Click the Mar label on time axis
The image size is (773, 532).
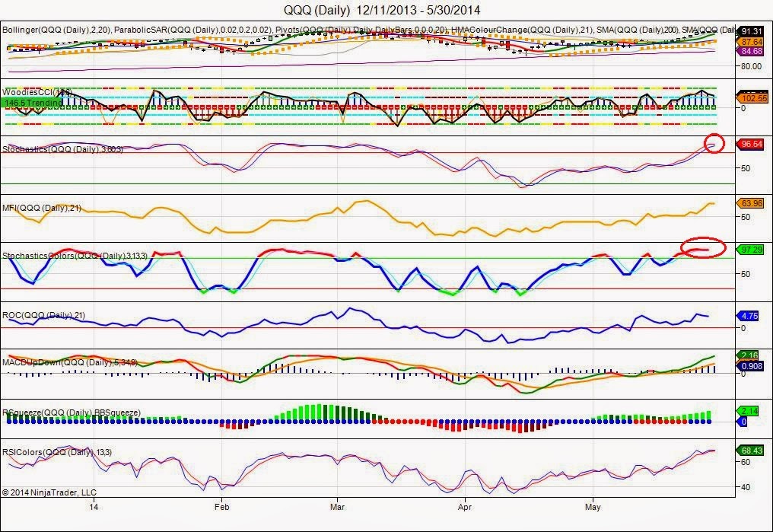coord(337,506)
